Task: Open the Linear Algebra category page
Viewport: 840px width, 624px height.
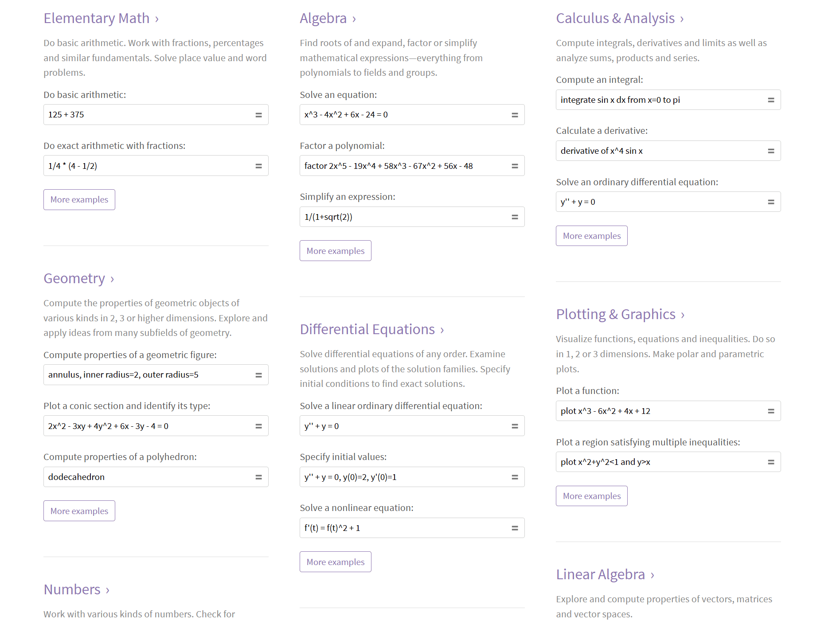Action: pos(601,574)
